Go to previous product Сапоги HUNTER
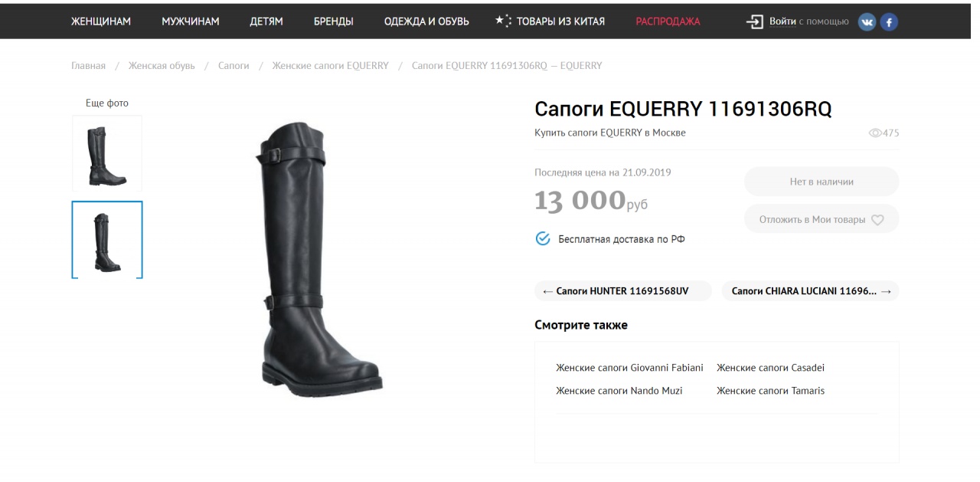The height and width of the screenshot is (482, 980). click(x=623, y=291)
